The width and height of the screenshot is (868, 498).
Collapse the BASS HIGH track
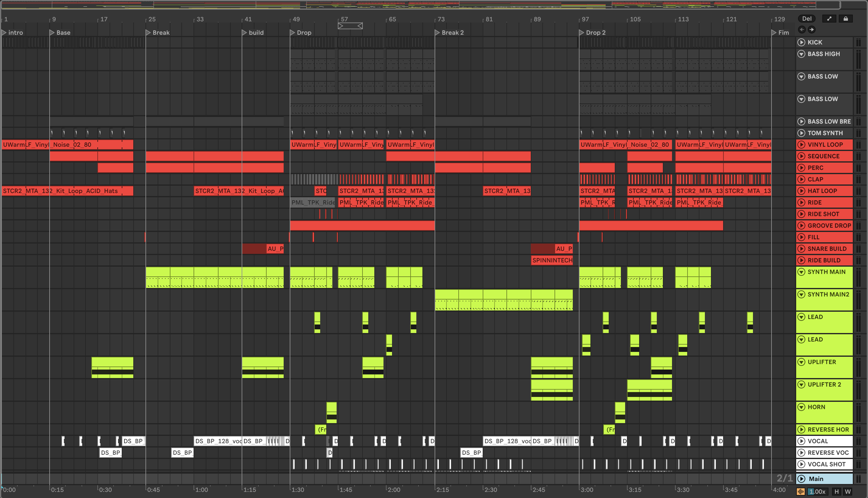click(801, 54)
